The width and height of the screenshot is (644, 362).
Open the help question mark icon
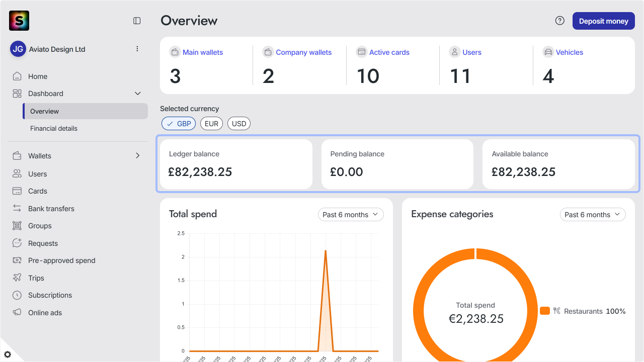click(560, 21)
